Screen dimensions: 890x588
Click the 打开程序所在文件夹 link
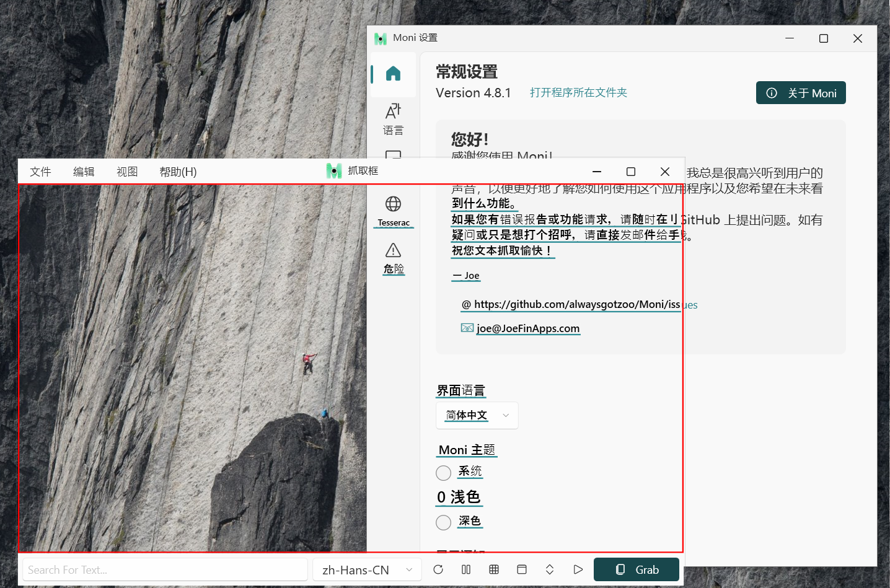coord(578,92)
